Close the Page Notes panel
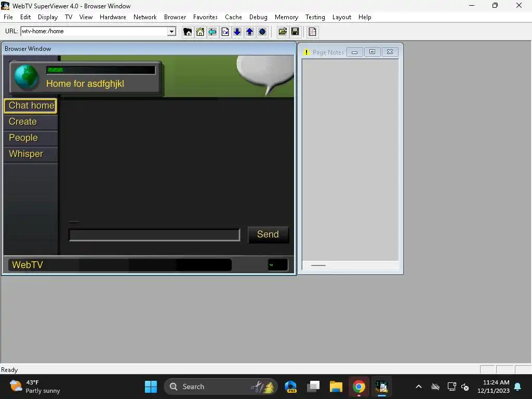The width and height of the screenshot is (532, 399). [x=390, y=52]
